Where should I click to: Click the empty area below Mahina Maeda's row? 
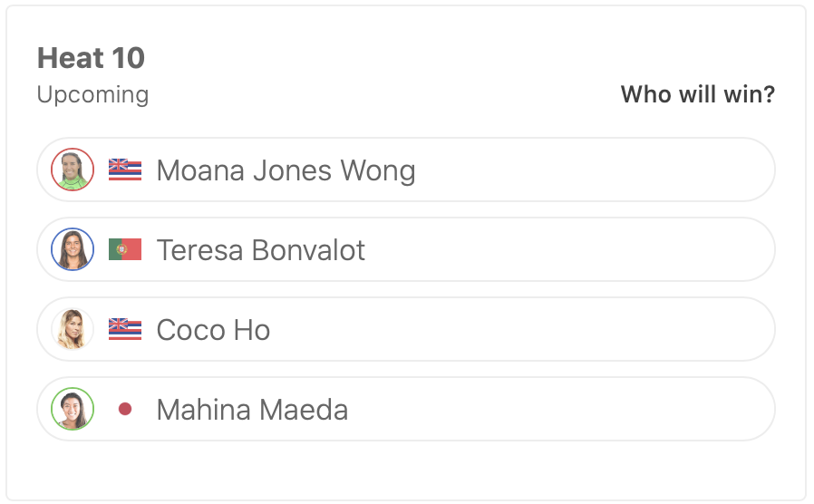pyautogui.click(x=406, y=469)
